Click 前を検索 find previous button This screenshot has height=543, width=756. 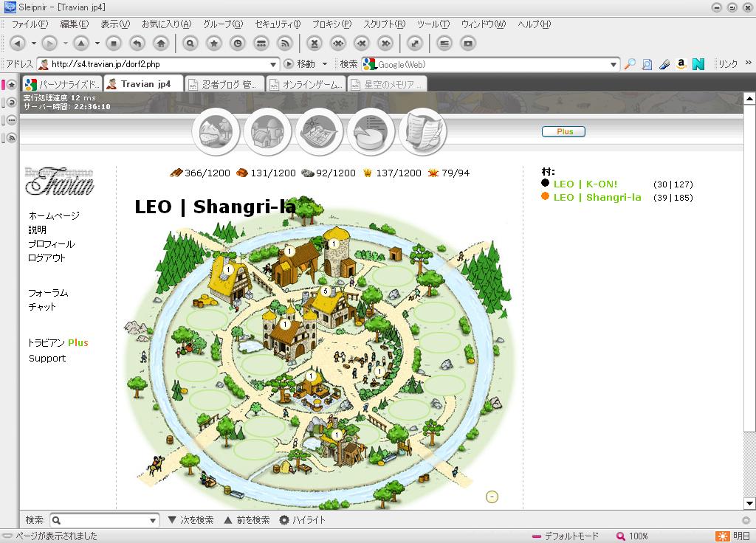[x=247, y=520]
